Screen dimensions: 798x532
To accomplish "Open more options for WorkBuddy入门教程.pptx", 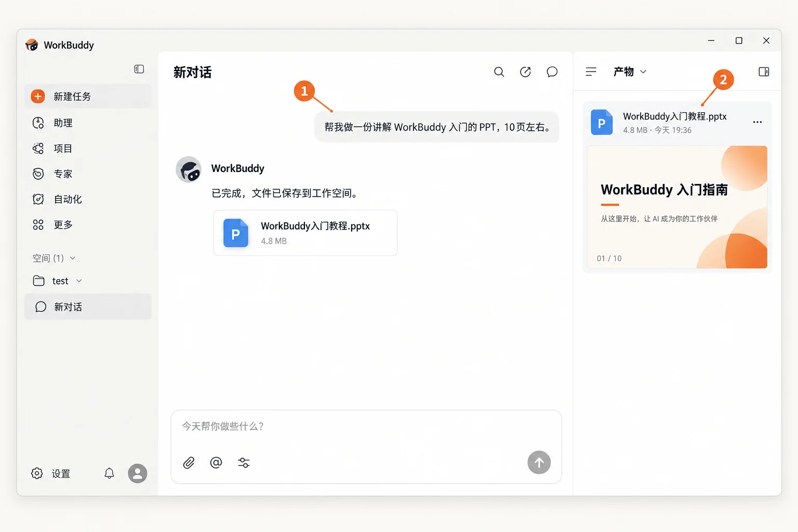I will [x=757, y=122].
